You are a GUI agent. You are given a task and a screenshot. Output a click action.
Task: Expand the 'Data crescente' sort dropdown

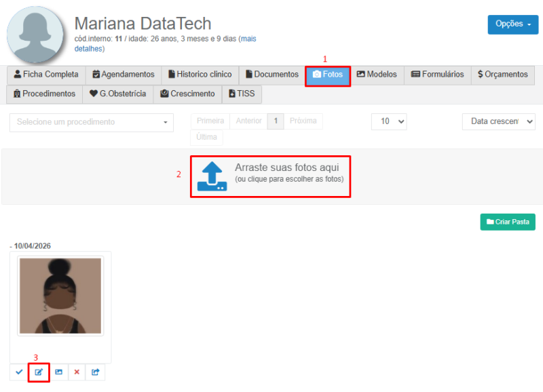[x=498, y=121]
